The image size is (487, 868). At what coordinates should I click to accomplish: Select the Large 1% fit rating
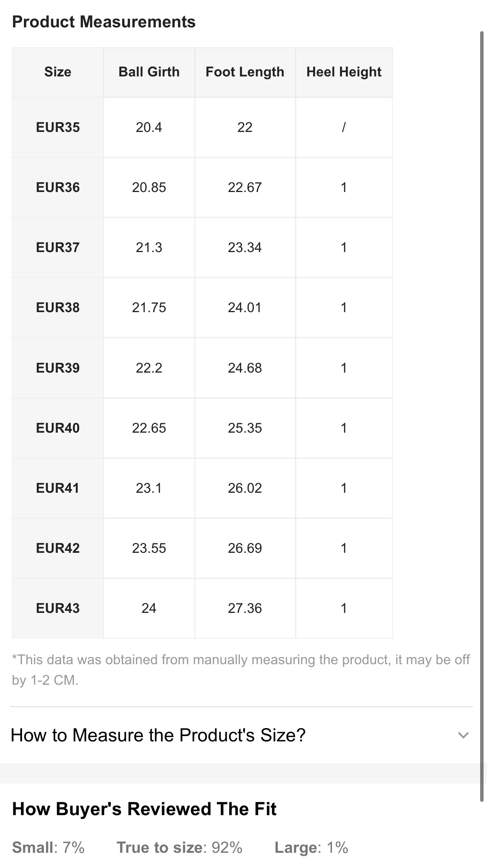pos(311,847)
